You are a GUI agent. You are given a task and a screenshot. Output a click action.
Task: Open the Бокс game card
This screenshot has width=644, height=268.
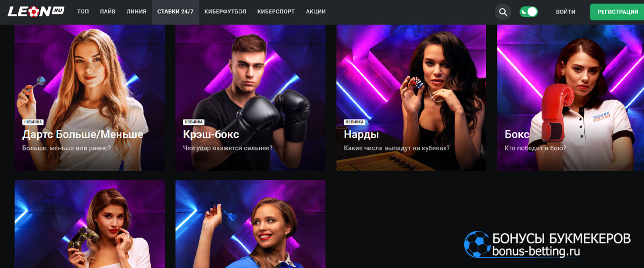pyautogui.click(x=570, y=98)
